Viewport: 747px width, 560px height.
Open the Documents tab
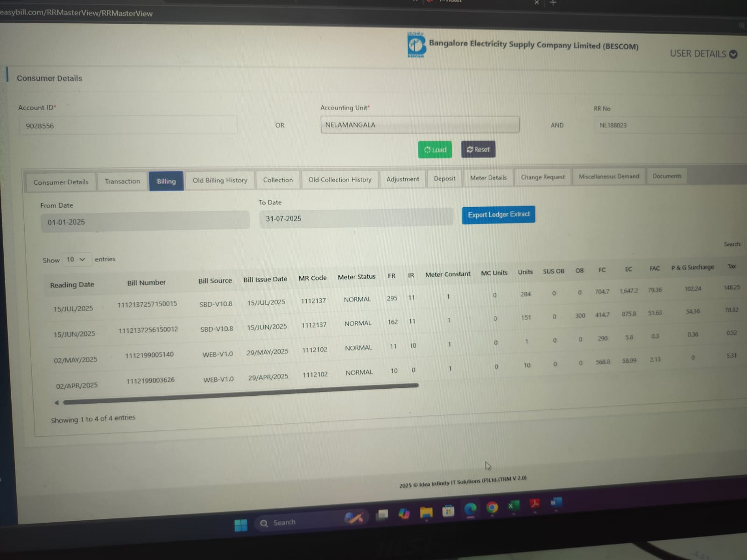click(667, 176)
